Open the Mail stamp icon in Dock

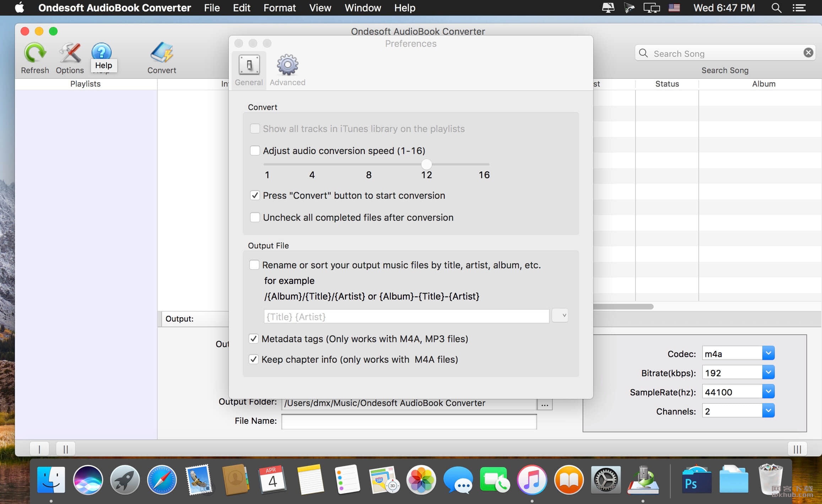pos(199,480)
